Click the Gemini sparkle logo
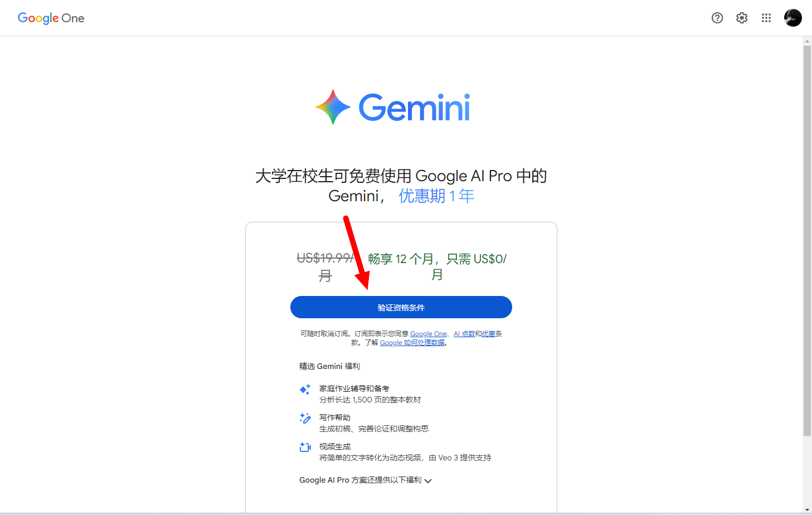The height and width of the screenshot is (515, 812). (x=333, y=107)
